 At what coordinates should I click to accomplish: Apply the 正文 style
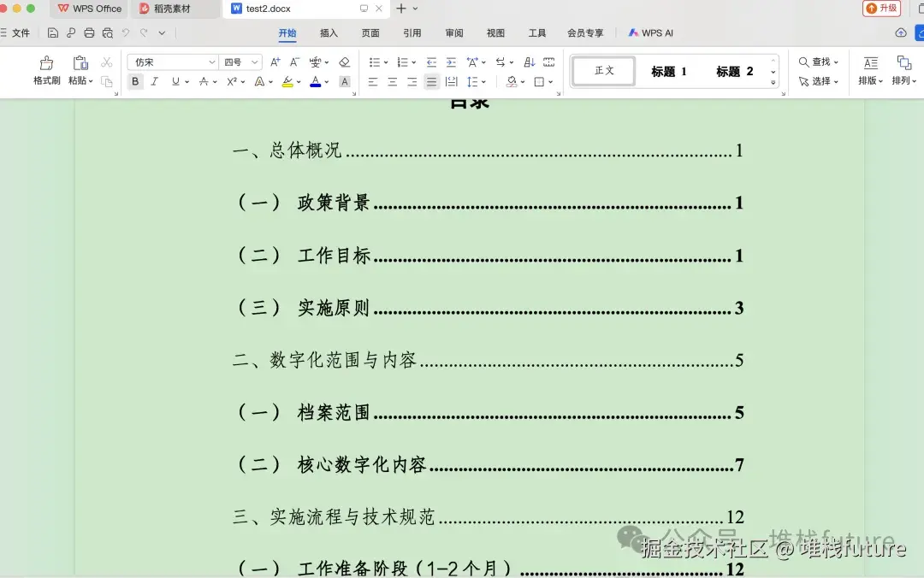604,71
